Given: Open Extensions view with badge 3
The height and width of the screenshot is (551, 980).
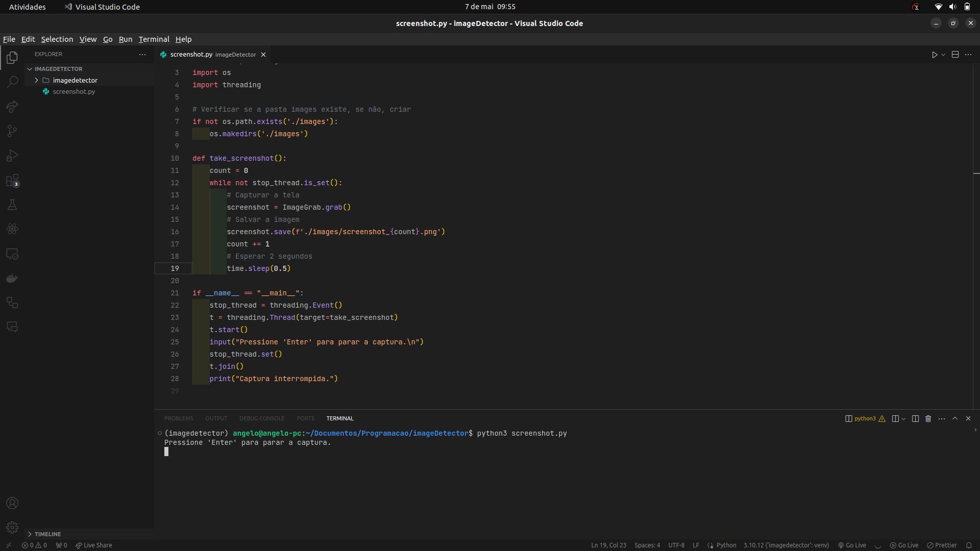Looking at the screenshot, I should 12,181.
